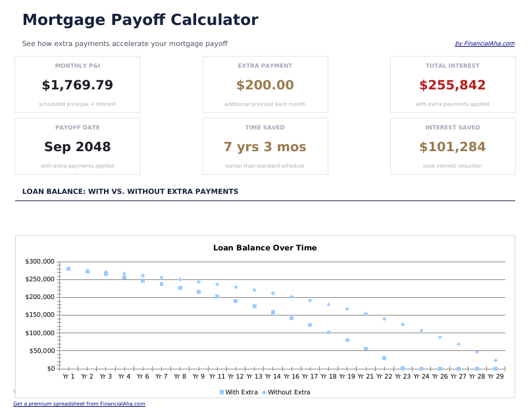
Task: Click the Time Saved value 7 yrs 3 mos
Action: click(x=265, y=147)
